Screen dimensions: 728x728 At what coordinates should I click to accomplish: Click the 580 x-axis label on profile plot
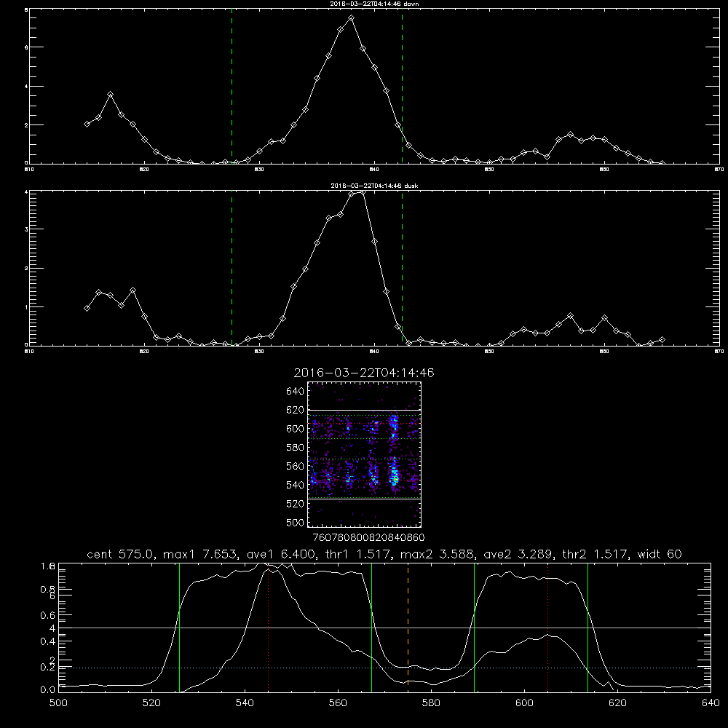(x=431, y=703)
